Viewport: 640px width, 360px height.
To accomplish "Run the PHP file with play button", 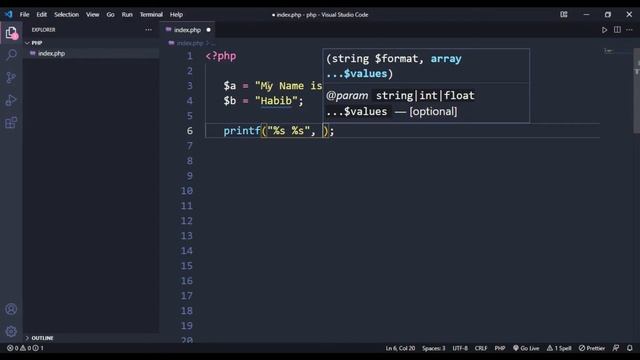I will (x=604, y=30).
